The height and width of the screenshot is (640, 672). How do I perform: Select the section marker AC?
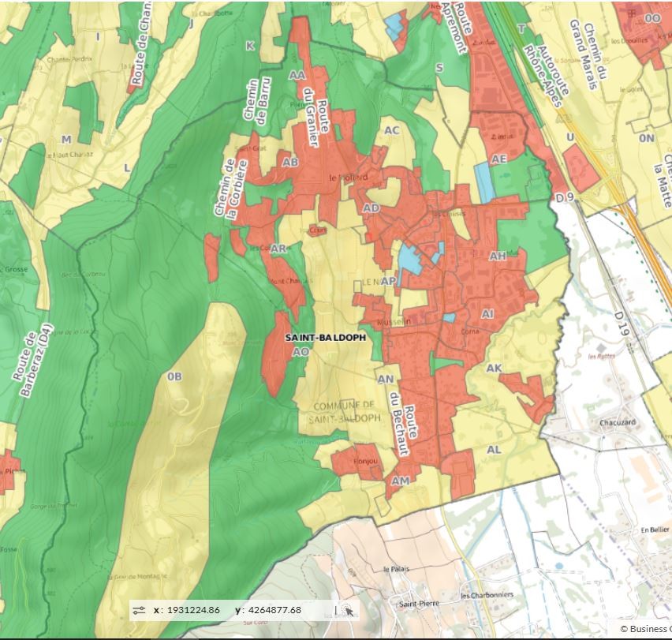coord(391,130)
